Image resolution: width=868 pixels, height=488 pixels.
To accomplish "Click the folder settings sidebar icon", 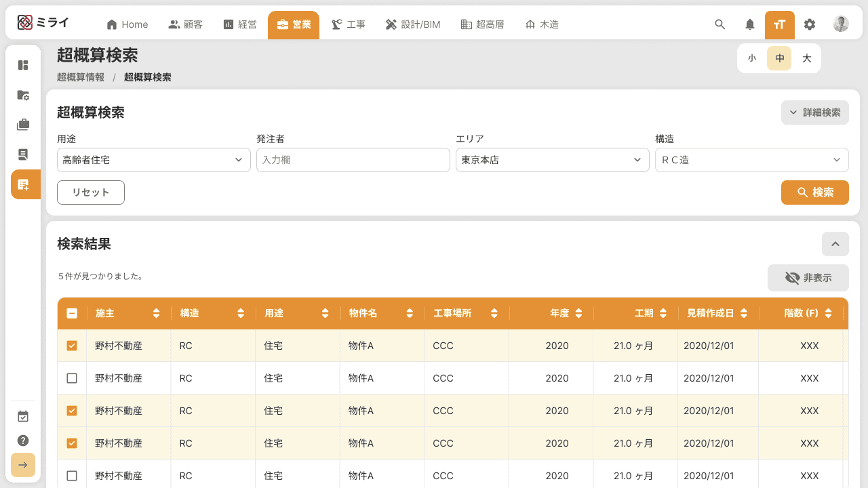I will 23,95.
